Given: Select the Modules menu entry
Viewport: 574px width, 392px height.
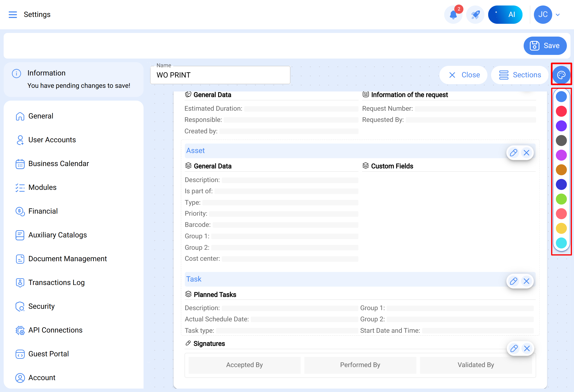Looking at the screenshot, I should click(42, 187).
